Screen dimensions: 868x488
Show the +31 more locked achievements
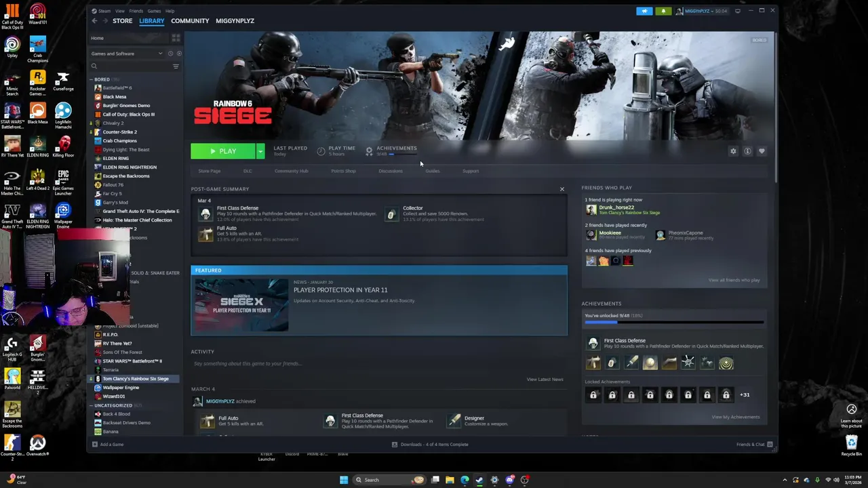[745, 395]
